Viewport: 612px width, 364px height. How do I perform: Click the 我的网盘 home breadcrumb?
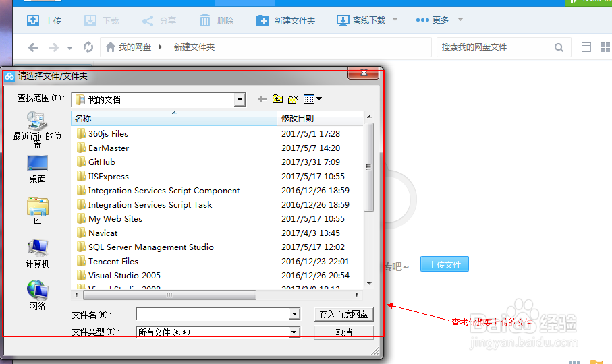tap(128, 47)
